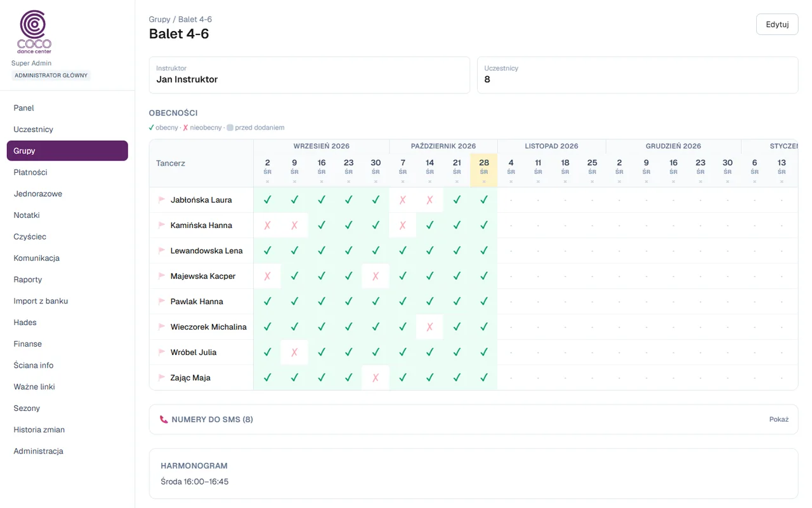Open Panel in the sidebar

tap(67, 108)
